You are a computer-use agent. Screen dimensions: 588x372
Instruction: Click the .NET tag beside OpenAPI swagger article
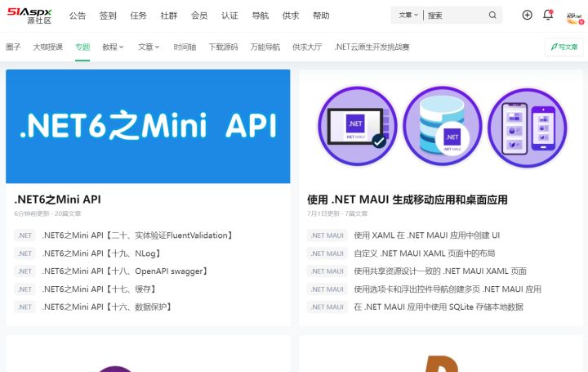click(25, 271)
